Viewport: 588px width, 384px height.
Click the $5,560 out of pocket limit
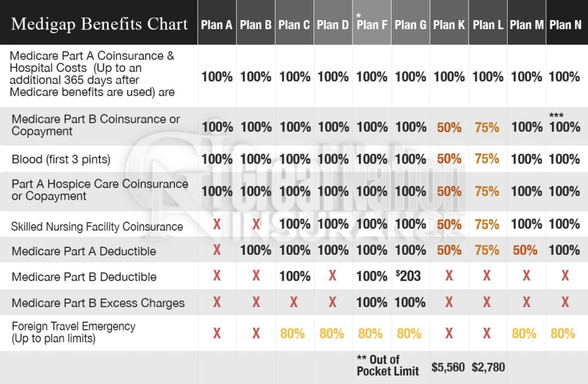click(448, 367)
